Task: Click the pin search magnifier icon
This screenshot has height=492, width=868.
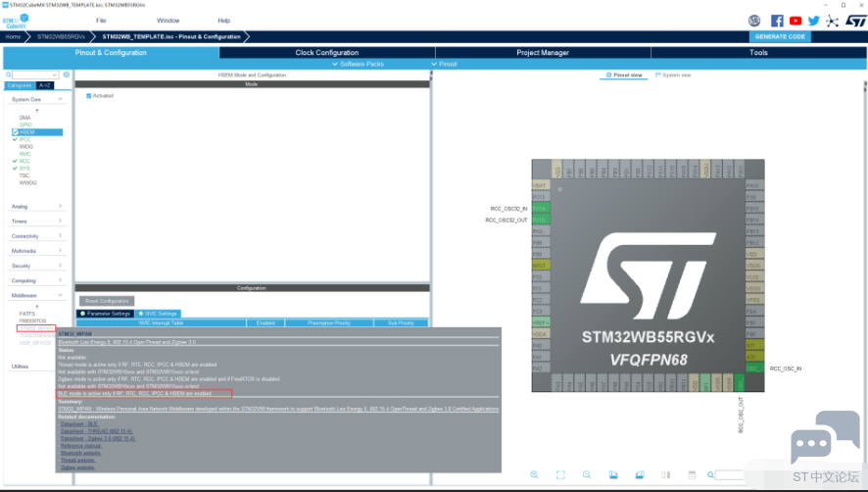Action: [711, 474]
